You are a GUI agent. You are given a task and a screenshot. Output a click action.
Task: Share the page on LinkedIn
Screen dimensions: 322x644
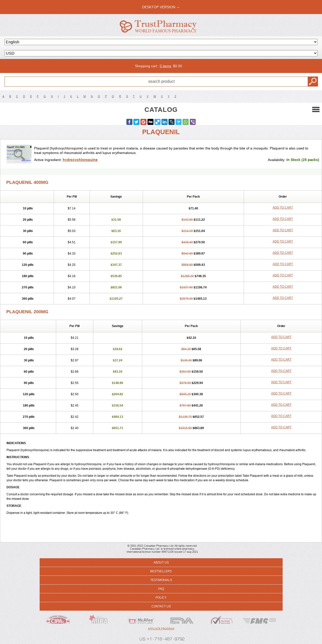pyautogui.click(x=165, y=122)
